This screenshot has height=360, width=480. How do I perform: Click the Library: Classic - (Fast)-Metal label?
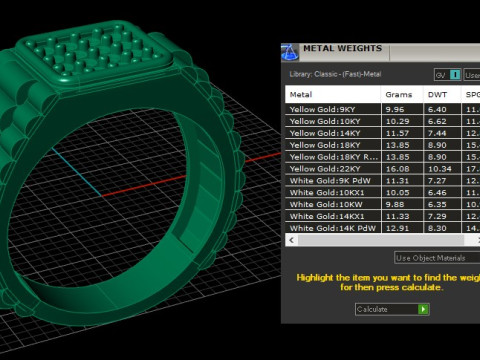335,74
